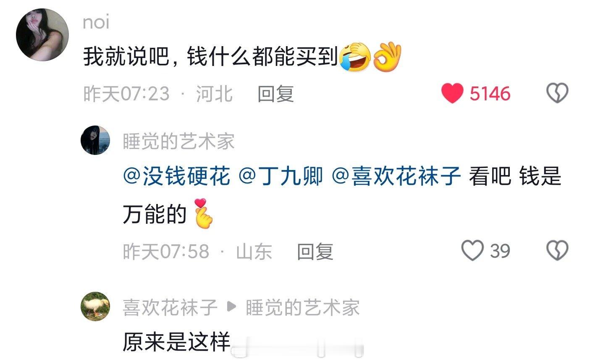
Task: Click username 喜欢花袜子 in the last reply
Action: click(170, 308)
